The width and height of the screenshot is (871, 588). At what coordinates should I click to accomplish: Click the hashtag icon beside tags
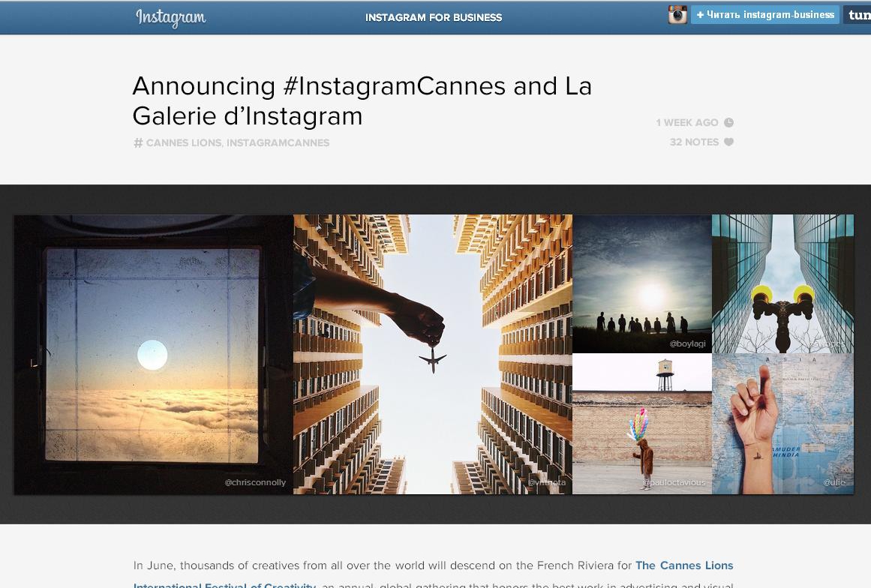click(138, 142)
